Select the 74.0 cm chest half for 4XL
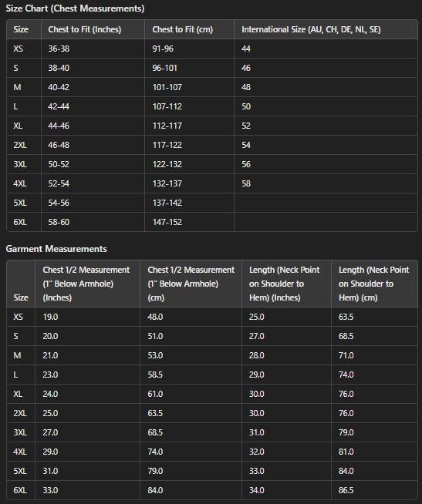 coord(155,452)
